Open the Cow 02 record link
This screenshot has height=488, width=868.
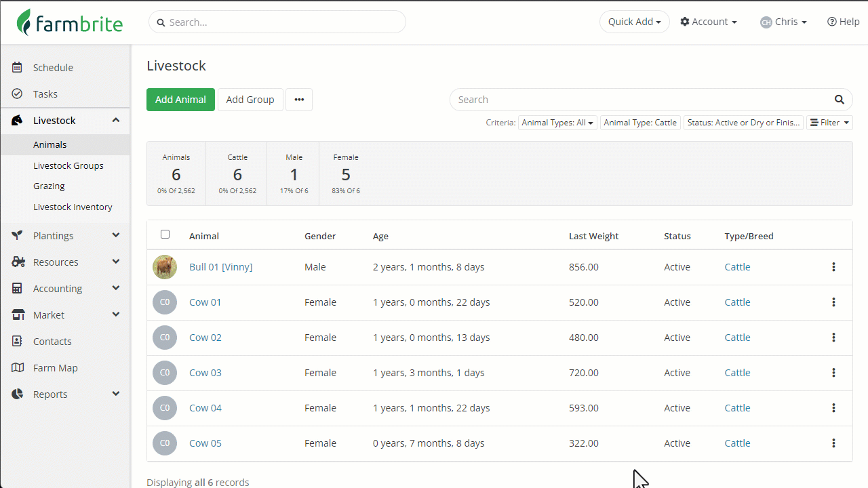(205, 338)
